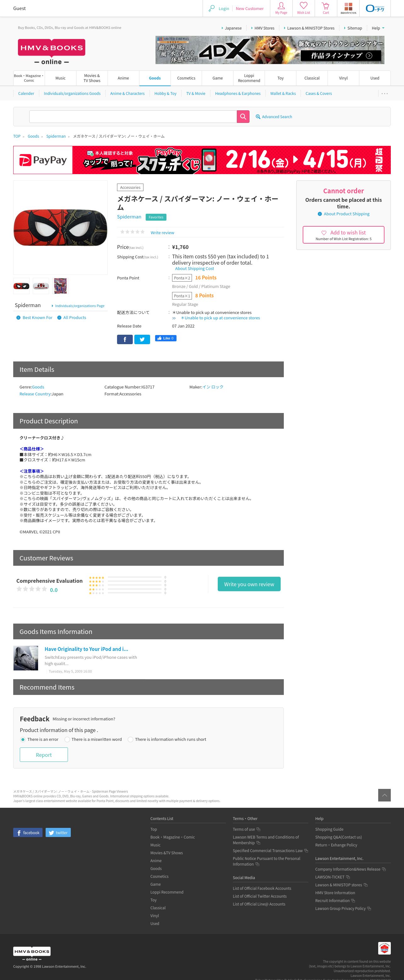Image resolution: width=404 pixels, height=980 pixels.
Task: Open the インロック maker link
Action: (x=213, y=387)
